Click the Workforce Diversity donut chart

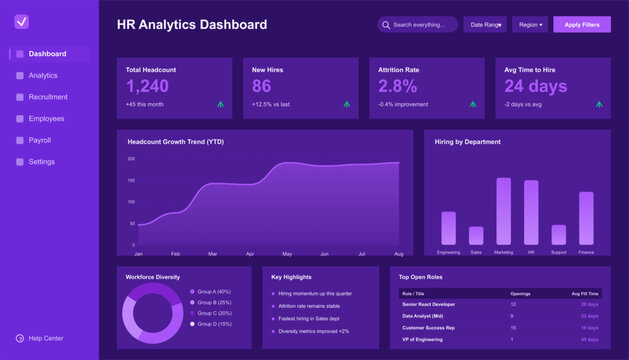[152, 313]
